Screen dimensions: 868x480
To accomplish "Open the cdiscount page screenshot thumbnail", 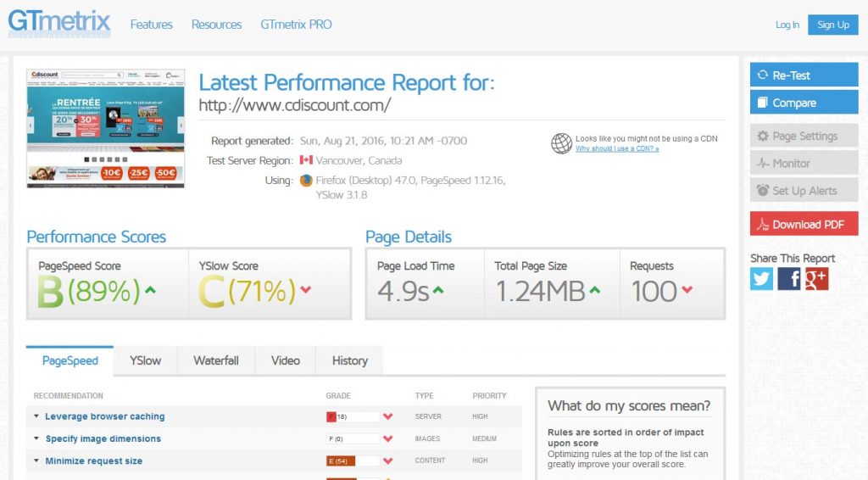I will [106, 128].
